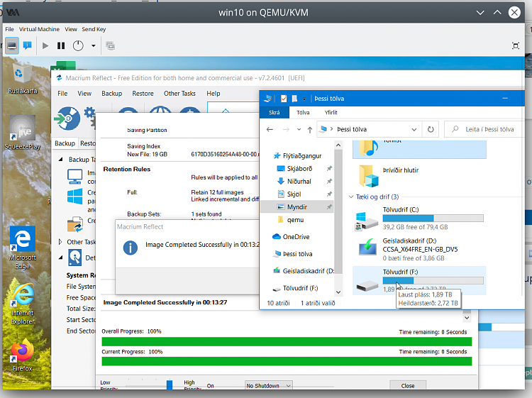The height and width of the screenshot is (398, 532).
Task: Click navigation pane scroll up arrow
Action: pyautogui.click(x=338, y=145)
